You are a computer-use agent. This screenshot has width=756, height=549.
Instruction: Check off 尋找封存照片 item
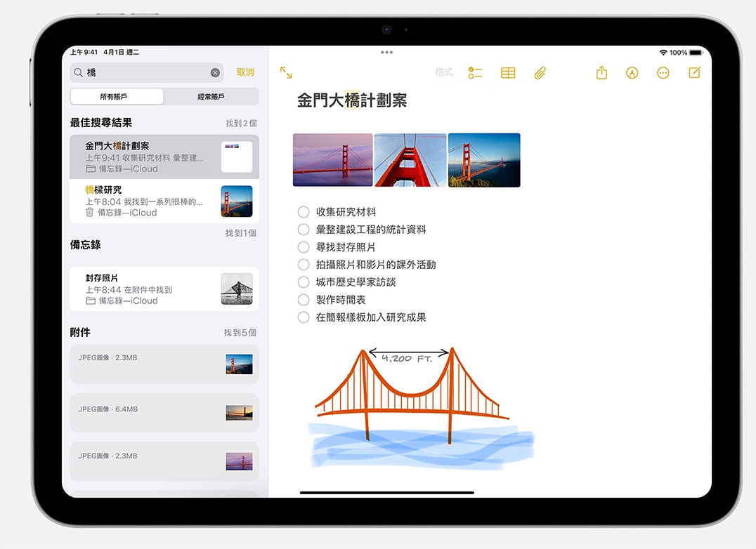[304, 247]
